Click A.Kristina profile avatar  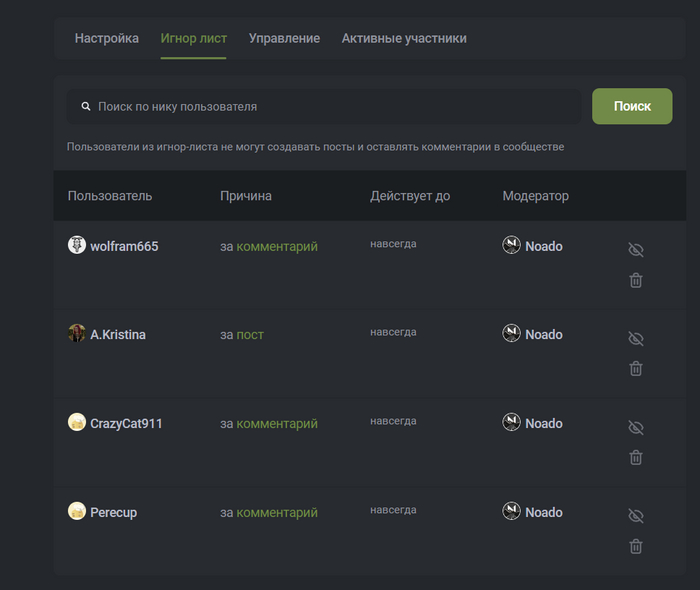[77, 333]
